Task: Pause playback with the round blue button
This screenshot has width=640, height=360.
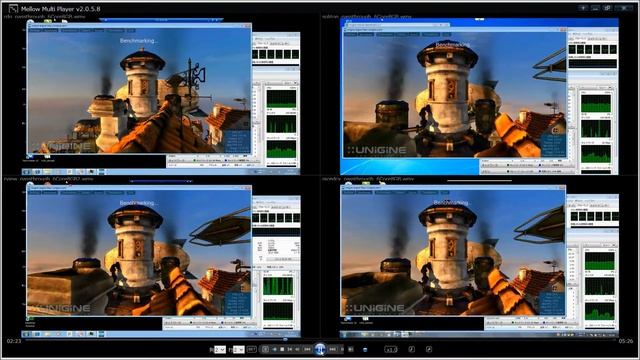Action: coord(320,349)
